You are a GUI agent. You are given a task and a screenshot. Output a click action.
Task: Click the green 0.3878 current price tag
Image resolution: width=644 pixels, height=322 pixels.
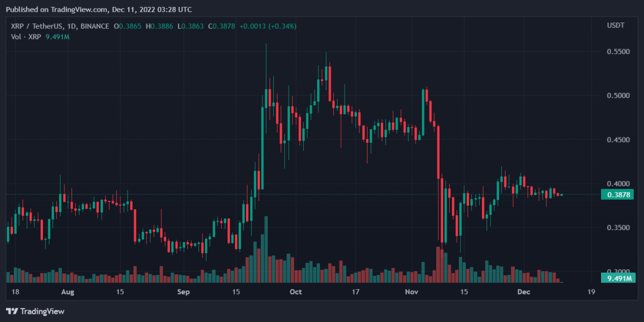(x=618, y=195)
